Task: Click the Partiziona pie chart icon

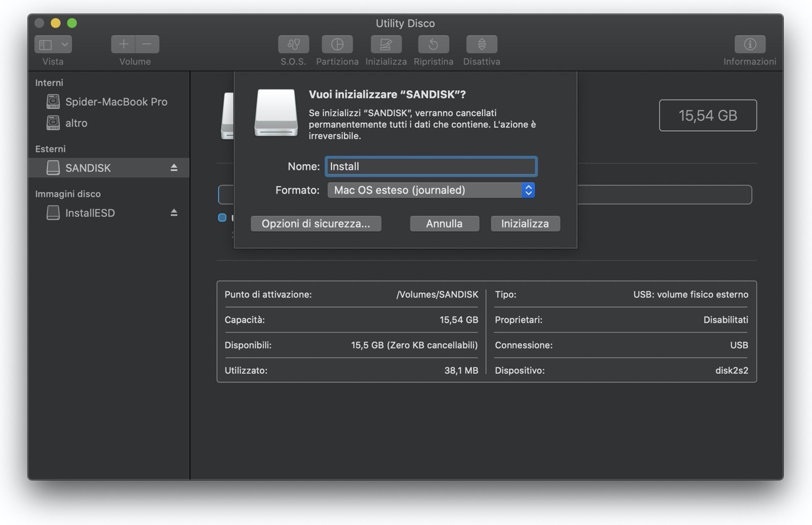Action: pos(337,44)
